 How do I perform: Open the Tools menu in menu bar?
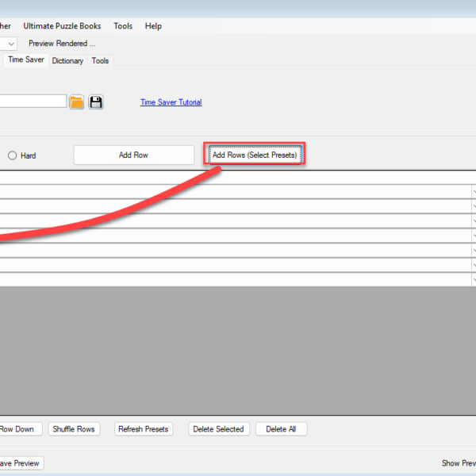pos(123,26)
